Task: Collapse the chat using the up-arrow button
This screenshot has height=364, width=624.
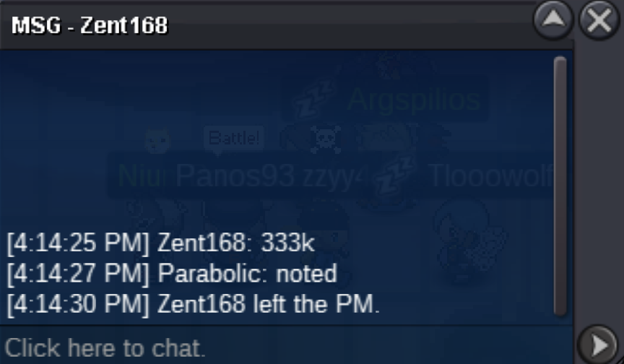Action: pos(553,20)
